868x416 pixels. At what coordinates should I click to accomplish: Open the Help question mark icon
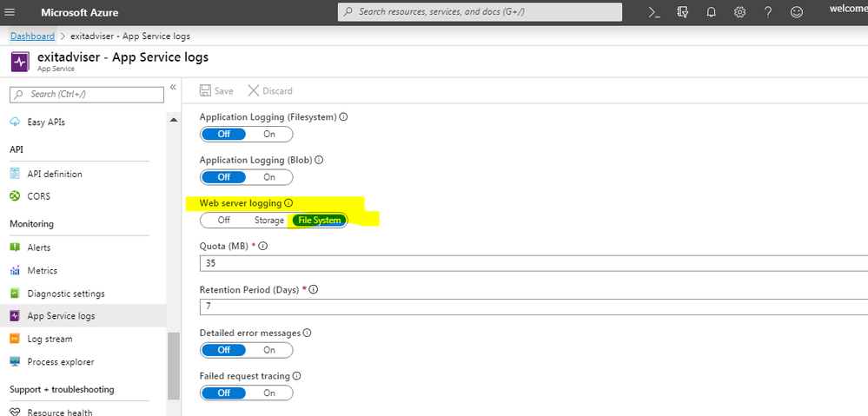[768, 12]
